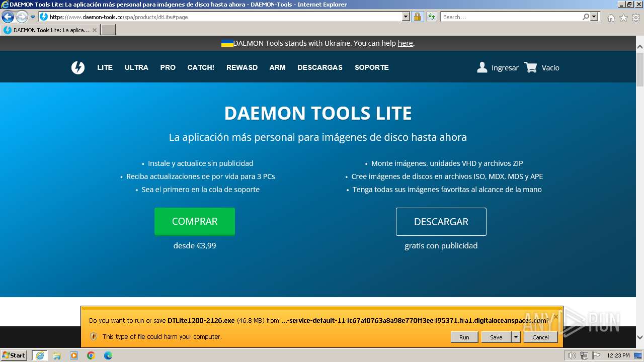
Task: Close the DAEMON Tools Lite tab
Action: (x=95, y=30)
